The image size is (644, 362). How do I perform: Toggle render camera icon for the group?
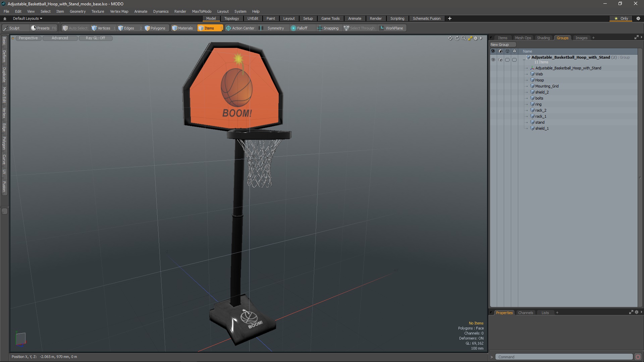click(500, 60)
